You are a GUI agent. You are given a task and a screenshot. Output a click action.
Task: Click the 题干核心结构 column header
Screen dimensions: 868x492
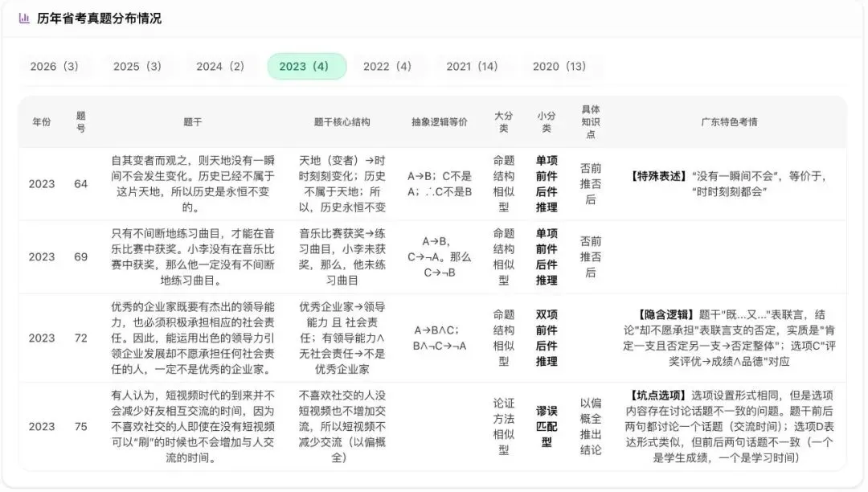click(x=342, y=121)
